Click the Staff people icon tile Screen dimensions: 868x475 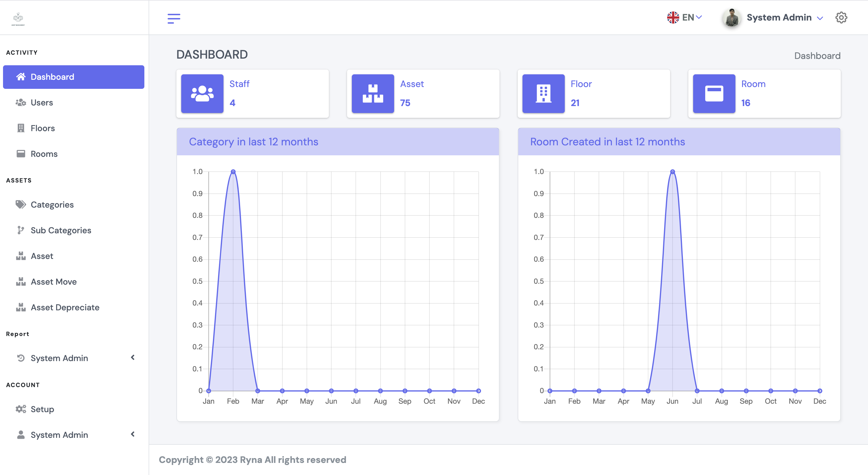(202, 94)
